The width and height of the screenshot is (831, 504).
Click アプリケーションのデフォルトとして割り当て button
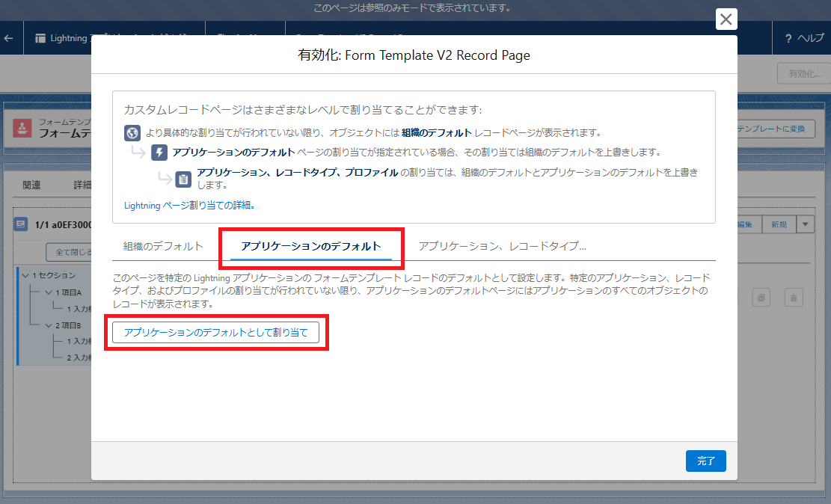pos(215,332)
